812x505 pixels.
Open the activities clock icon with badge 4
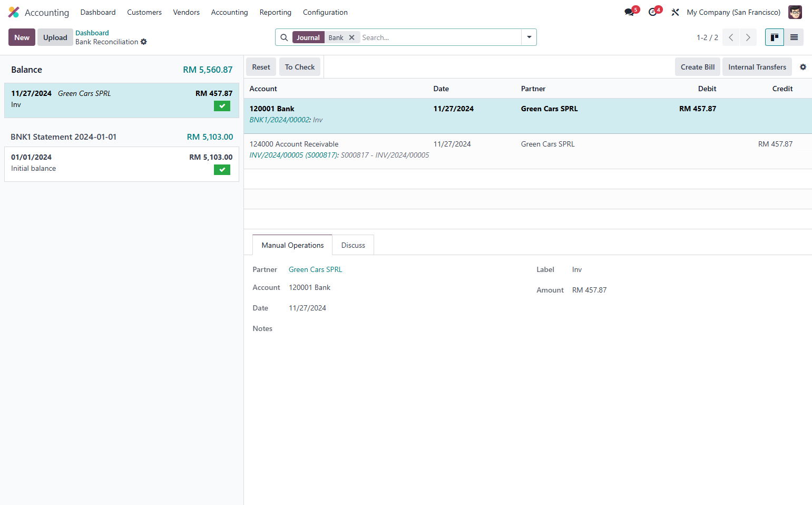652,12
